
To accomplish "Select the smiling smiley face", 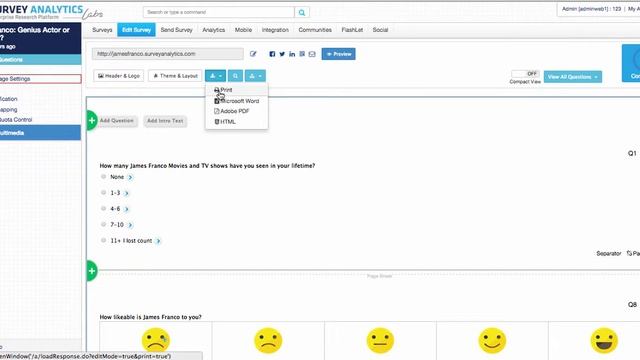I will click(492, 340).
